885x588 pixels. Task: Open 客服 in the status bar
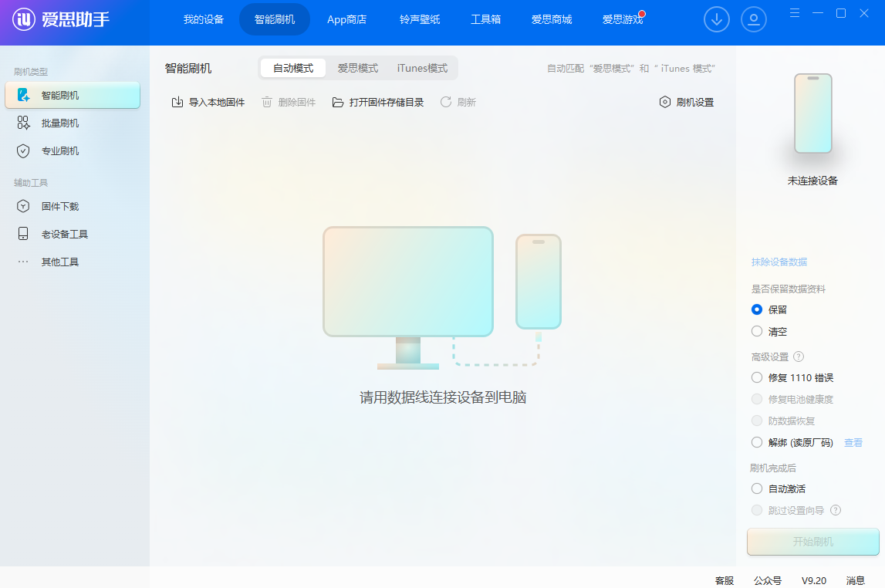coord(725,580)
